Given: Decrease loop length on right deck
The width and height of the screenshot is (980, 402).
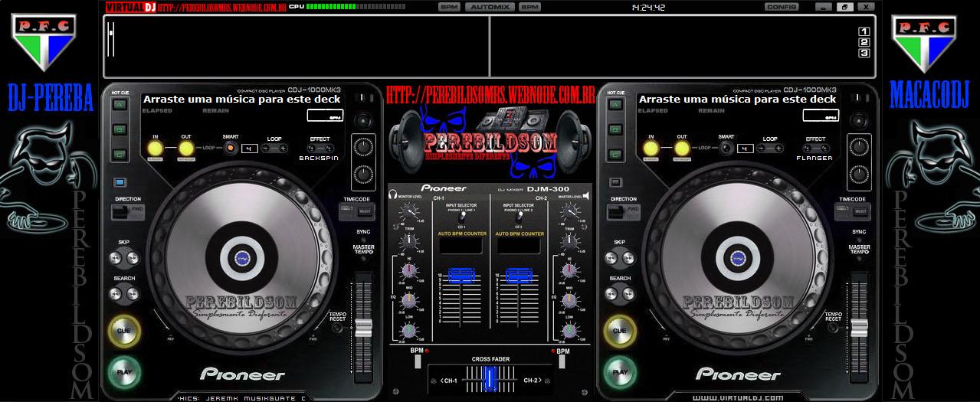Looking at the screenshot, I should [762, 148].
